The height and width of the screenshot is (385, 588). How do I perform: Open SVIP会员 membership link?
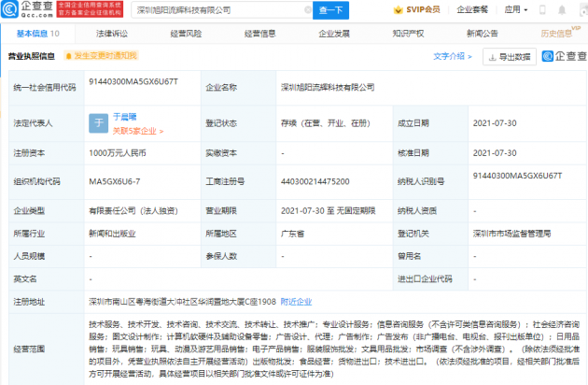[423, 9]
